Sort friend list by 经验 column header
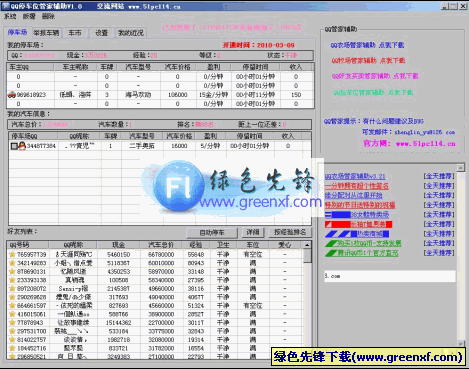This screenshot has height=369, width=469. pos(196,245)
